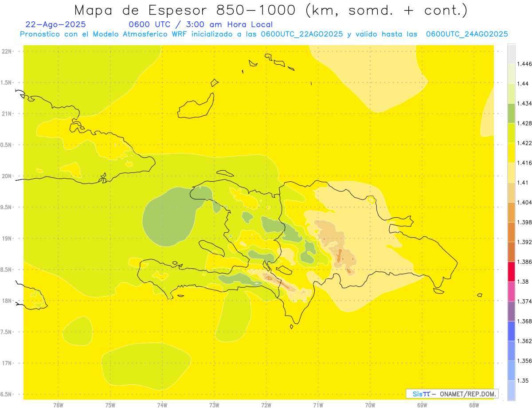Click the '6.5N' latitude label
The image size is (532, 411).
click(6, 394)
